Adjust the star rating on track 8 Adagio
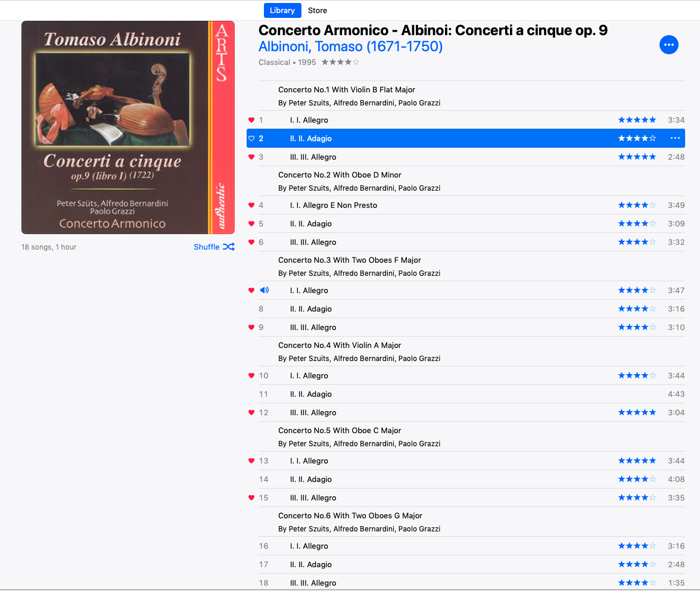The height and width of the screenshot is (591, 700). 637,309
